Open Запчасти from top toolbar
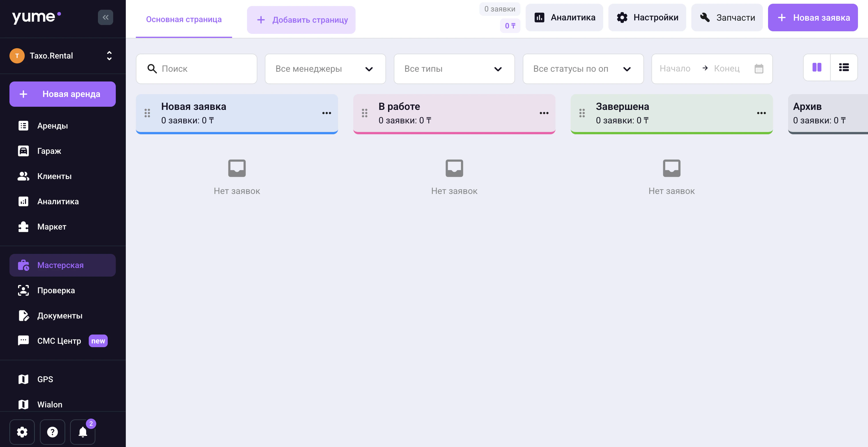Viewport: 868px width, 447px height. click(727, 18)
